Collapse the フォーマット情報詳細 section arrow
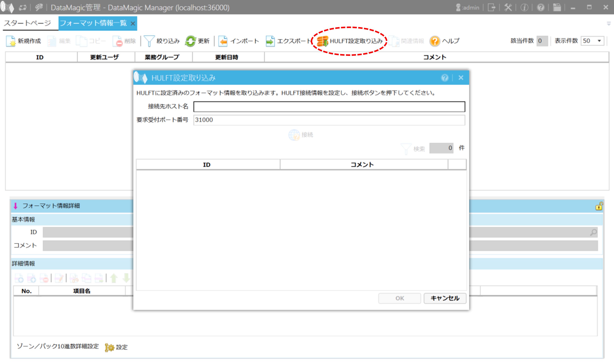Viewport: 614px width, 364px height. click(15, 206)
